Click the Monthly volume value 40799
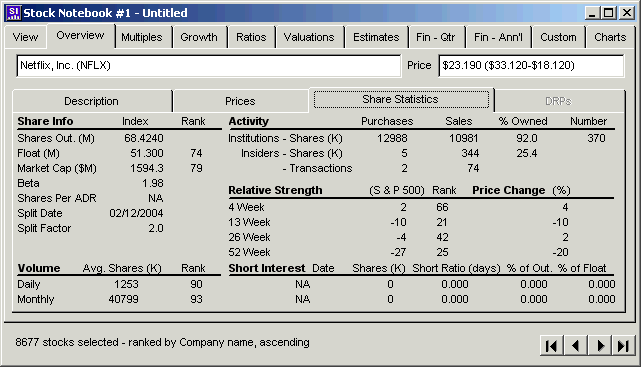 (x=123, y=300)
